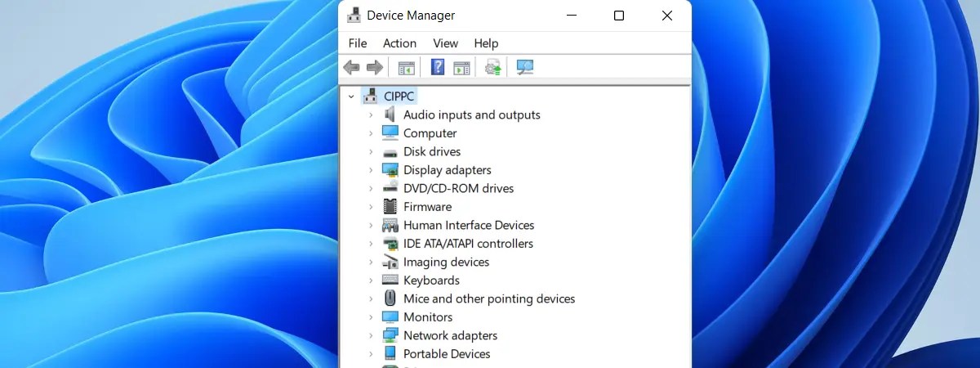Expand the Keyboards category
Viewport: 980px width, 368px height.
(x=370, y=280)
